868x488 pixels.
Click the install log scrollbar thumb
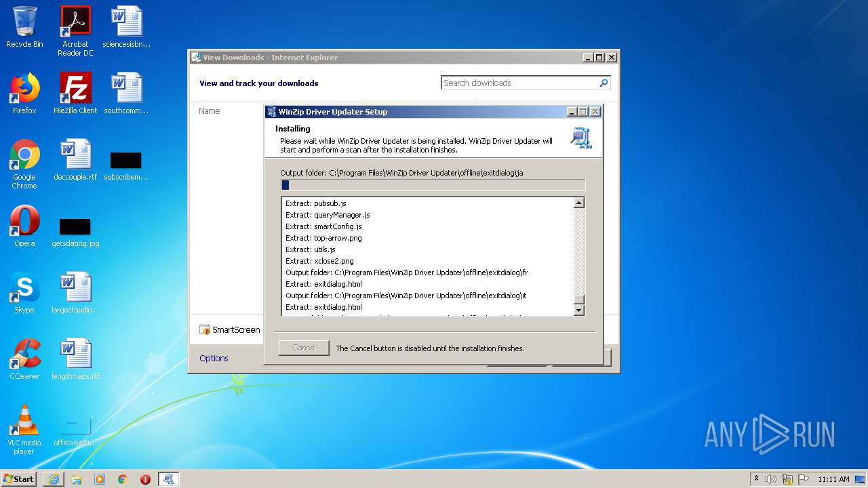pos(578,300)
